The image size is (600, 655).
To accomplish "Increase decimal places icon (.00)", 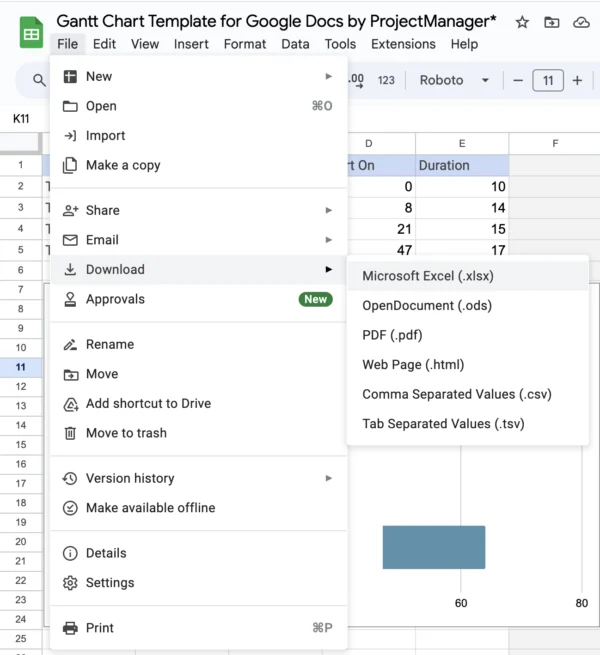I will pyautogui.click(x=356, y=80).
